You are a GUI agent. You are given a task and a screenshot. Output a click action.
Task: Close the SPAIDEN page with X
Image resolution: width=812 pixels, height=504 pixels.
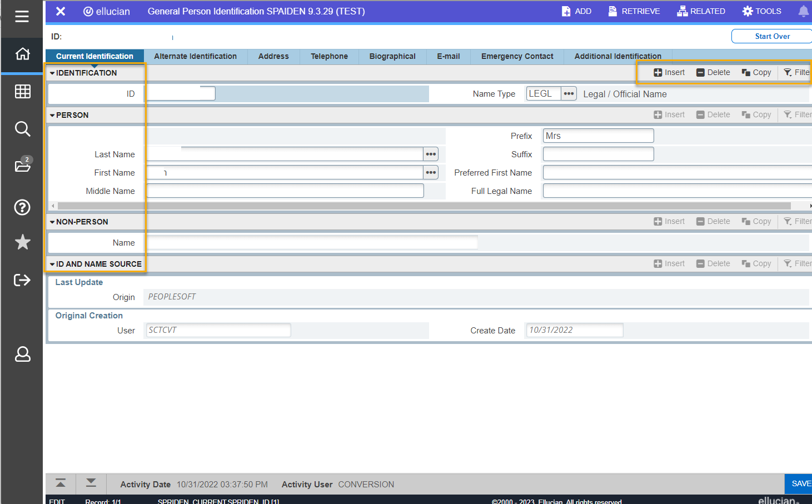(61, 11)
